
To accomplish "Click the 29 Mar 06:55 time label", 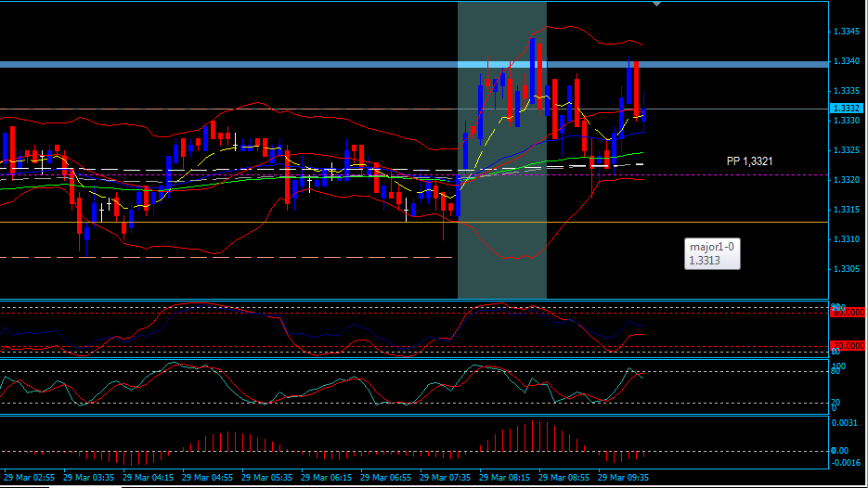I will pos(385,477).
